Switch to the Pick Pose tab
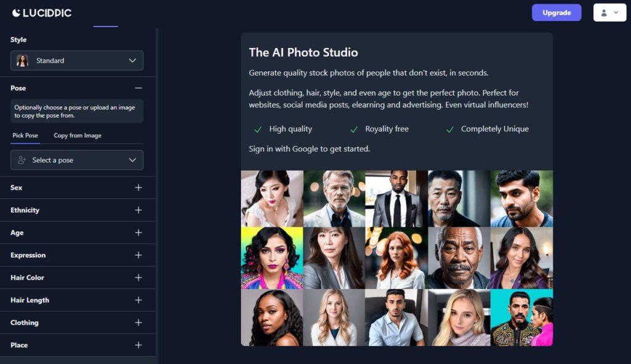631x364 pixels. [25, 135]
